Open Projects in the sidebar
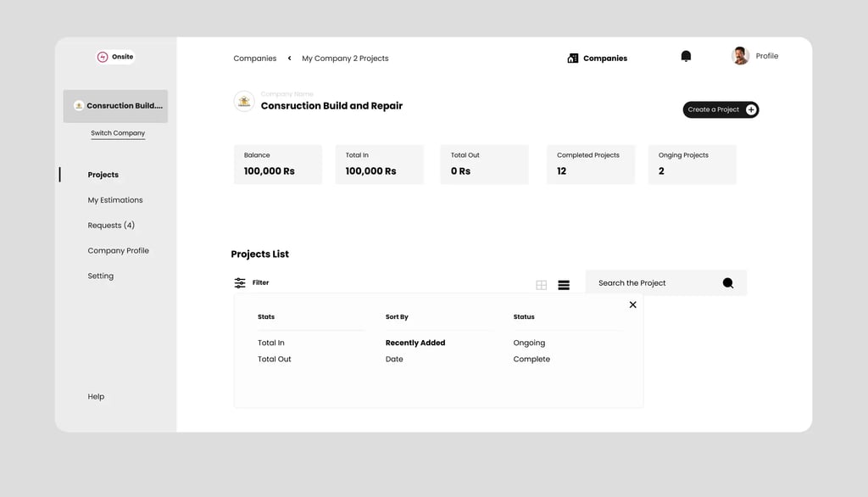Screen dimensions: 868x497 coord(103,175)
